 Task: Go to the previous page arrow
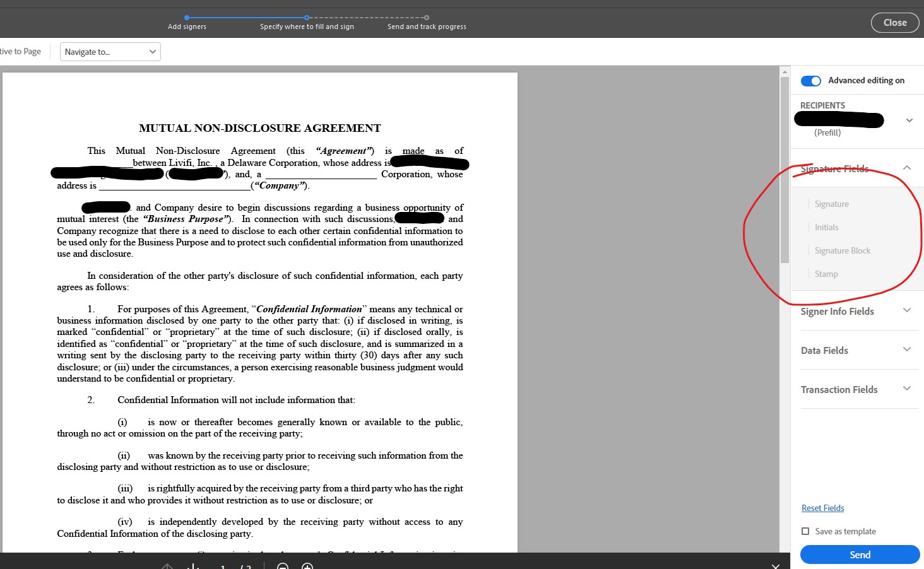click(x=167, y=566)
